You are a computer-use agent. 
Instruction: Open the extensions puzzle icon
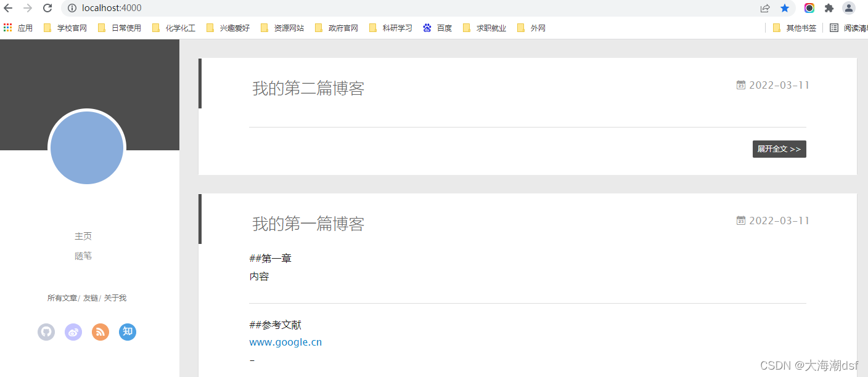[829, 8]
